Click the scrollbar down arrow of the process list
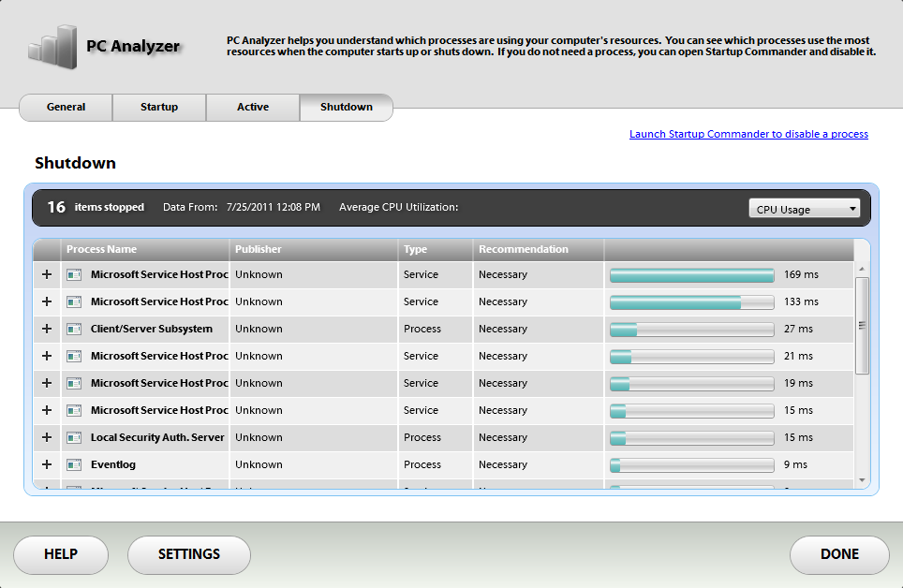903x588 pixels. point(862,480)
